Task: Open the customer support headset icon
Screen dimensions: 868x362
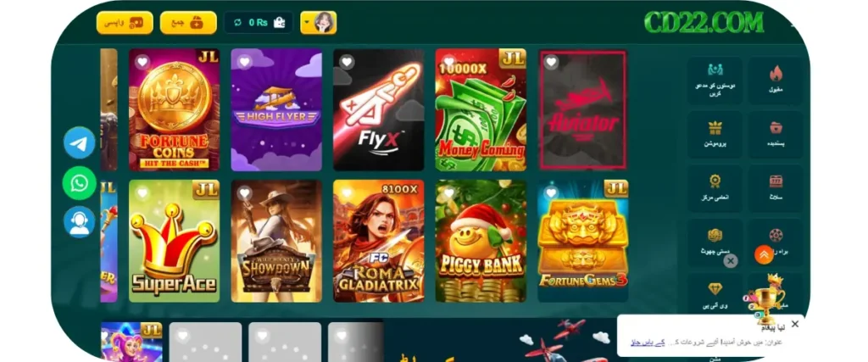Action: [79, 222]
